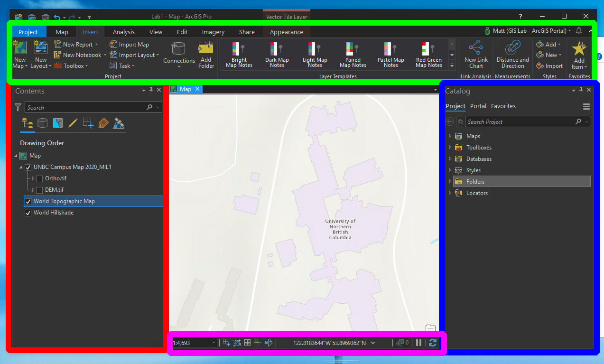Expand the Databases node in Catalog

[x=450, y=159]
